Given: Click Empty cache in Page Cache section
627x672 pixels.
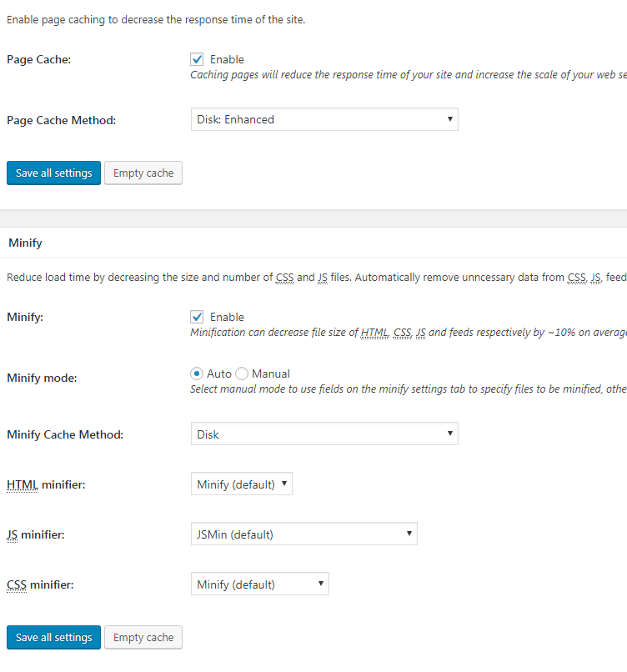Looking at the screenshot, I should (x=143, y=173).
